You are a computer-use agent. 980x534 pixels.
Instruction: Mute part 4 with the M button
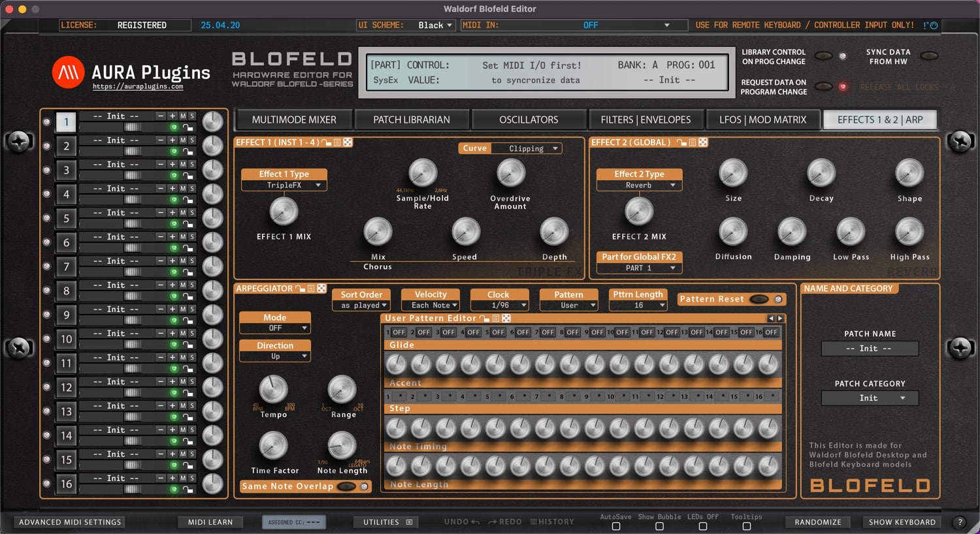point(183,189)
